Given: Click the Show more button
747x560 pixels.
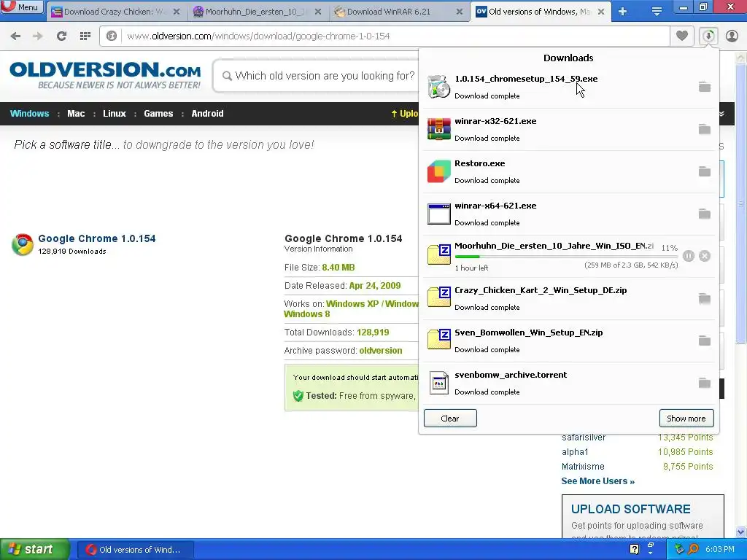Looking at the screenshot, I should [686, 419].
